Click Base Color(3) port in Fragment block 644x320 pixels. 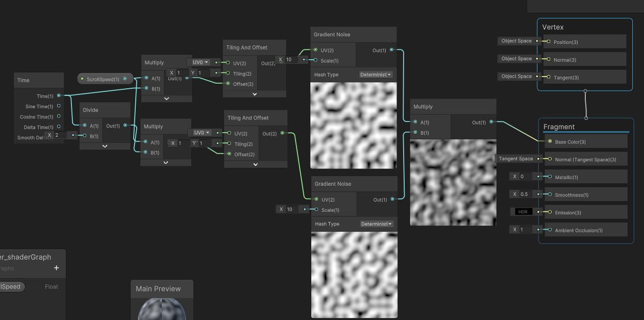(550, 141)
